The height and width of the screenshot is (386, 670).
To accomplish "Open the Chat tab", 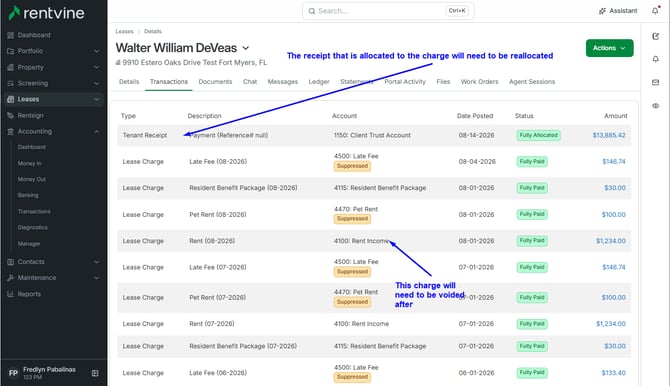I will [250, 82].
